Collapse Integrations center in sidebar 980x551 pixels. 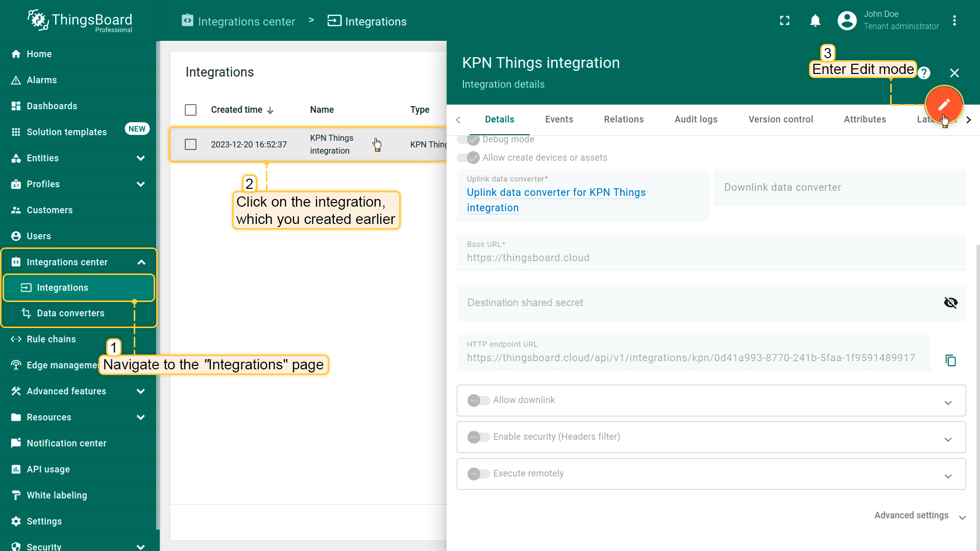click(141, 262)
